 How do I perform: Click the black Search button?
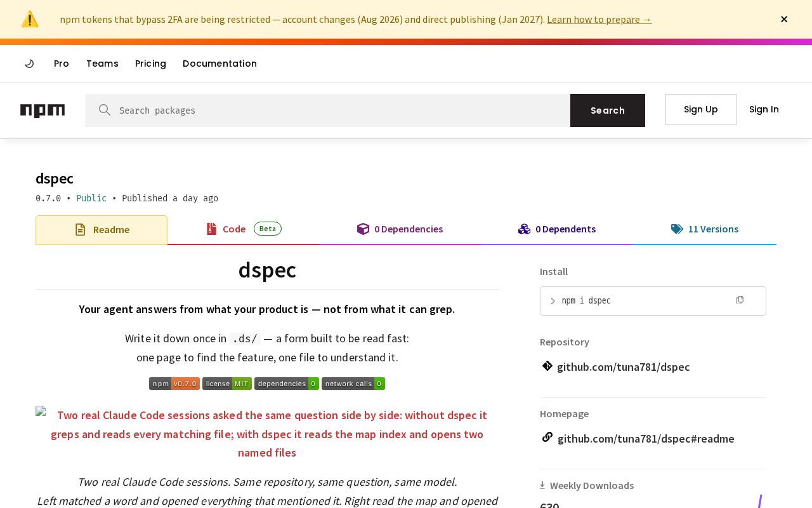click(x=608, y=110)
